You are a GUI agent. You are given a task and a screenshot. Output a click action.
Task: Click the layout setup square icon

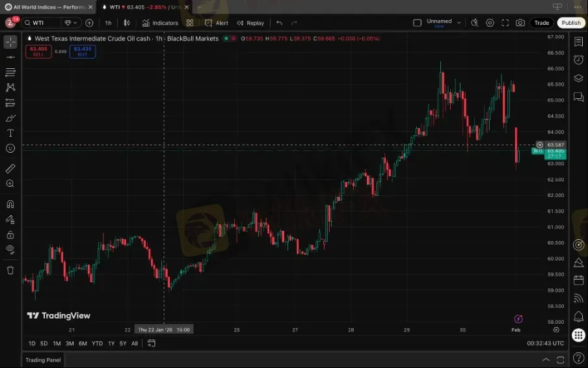(417, 23)
